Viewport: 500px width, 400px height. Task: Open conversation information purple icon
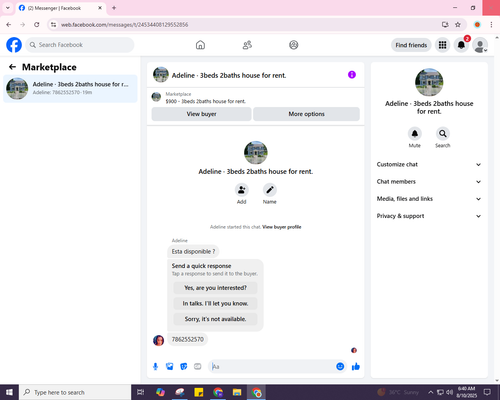pos(352,75)
